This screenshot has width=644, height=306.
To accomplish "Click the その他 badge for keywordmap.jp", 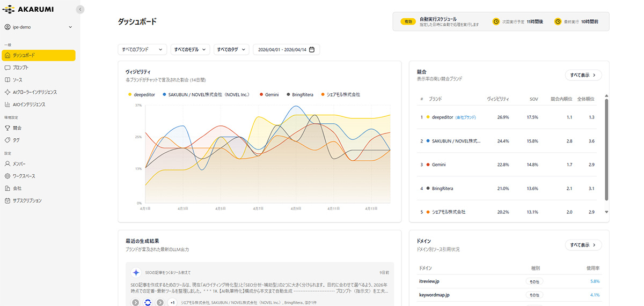I will click(x=534, y=295).
